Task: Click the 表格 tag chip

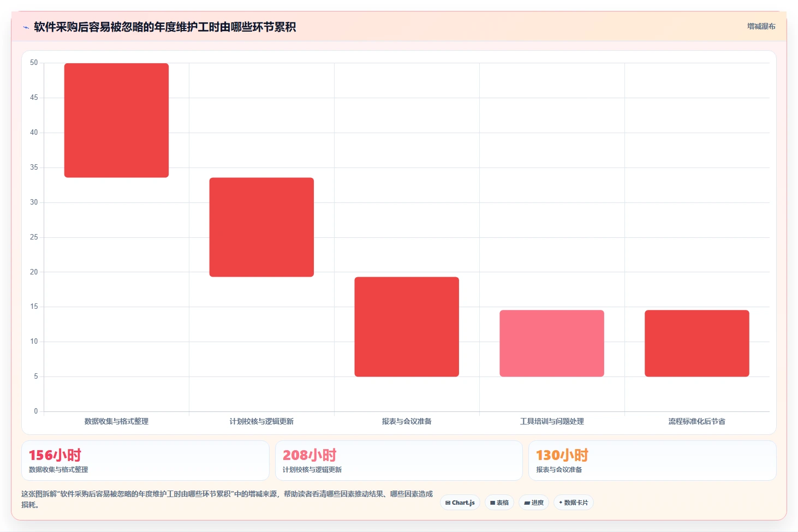Action: [499, 503]
